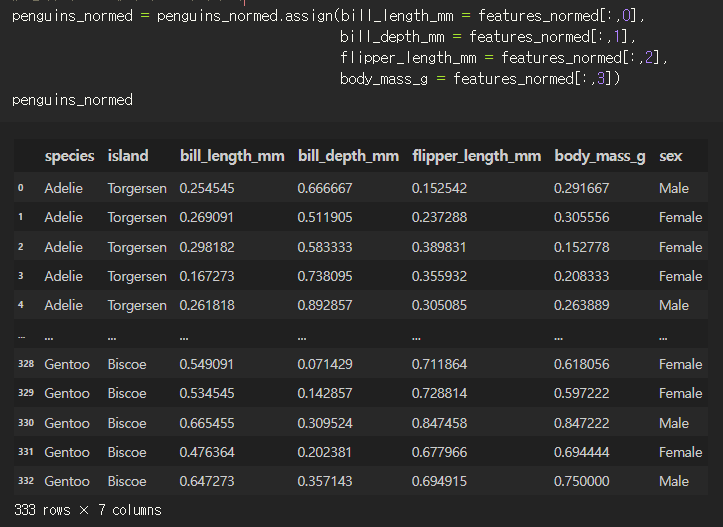The width and height of the screenshot is (723, 527).
Task: Select cell value 0.534545
Action: click(207, 393)
